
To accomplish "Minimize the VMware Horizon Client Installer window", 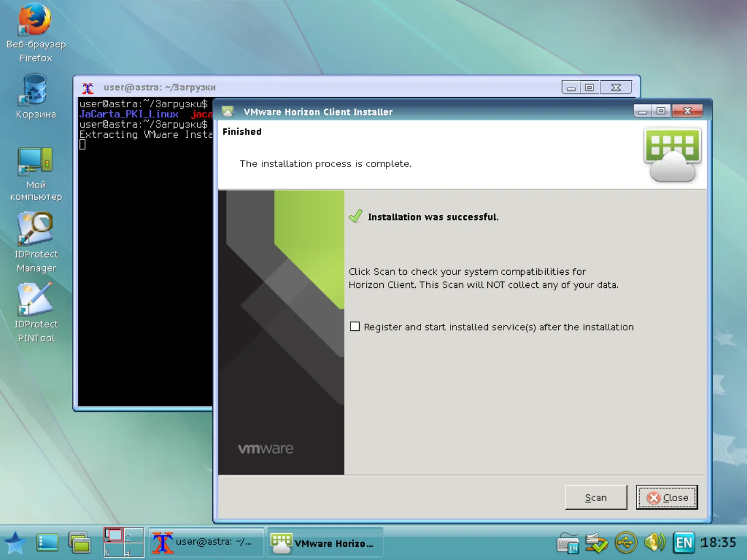I will [643, 111].
